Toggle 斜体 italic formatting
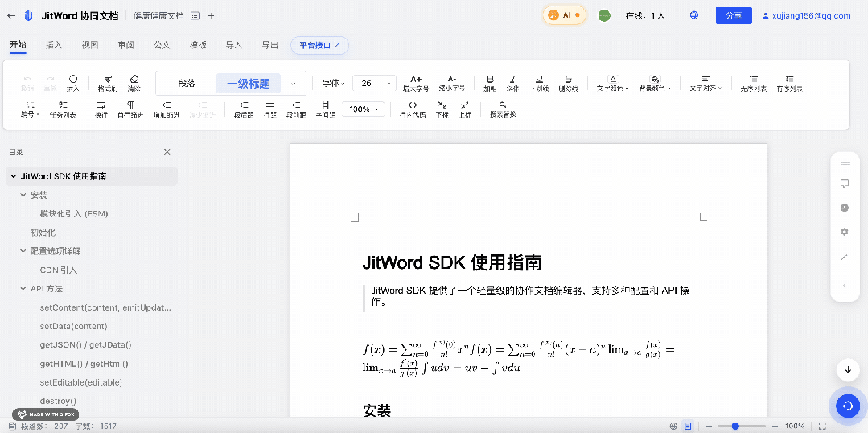The image size is (868, 433). point(513,83)
